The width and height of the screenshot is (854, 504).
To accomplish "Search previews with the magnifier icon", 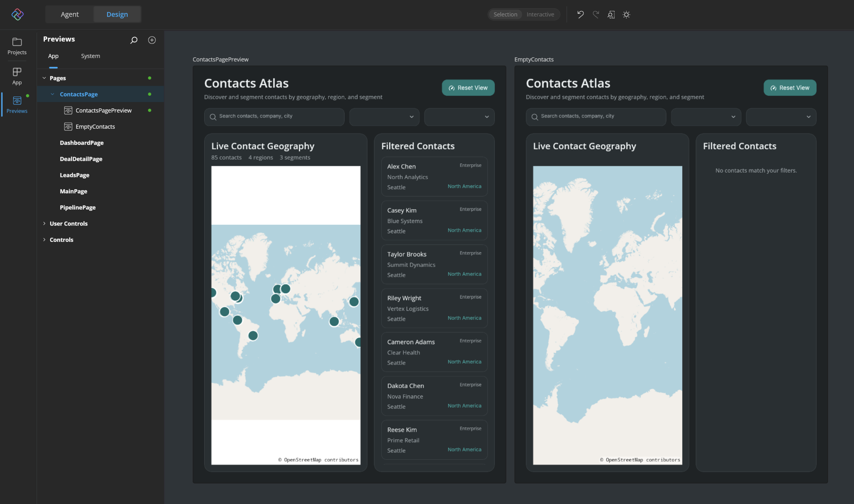I will pos(134,40).
